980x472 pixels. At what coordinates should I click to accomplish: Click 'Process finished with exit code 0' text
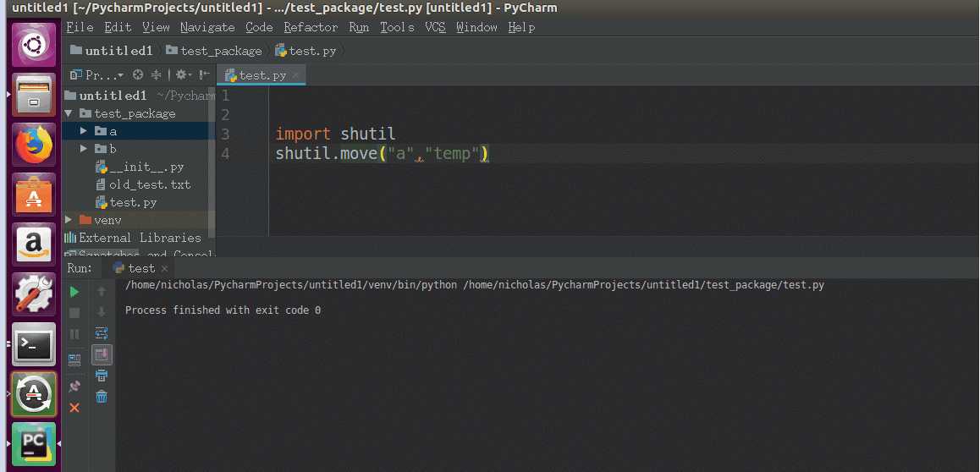pyautogui.click(x=223, y=310)
